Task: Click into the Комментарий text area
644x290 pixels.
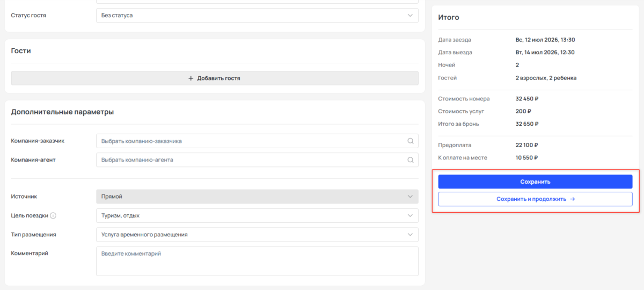Action: click(257, 262)
